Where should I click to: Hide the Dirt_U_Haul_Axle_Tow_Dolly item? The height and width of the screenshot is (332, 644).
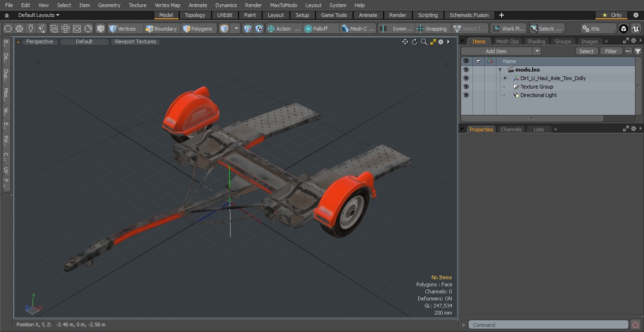point(466,78)
